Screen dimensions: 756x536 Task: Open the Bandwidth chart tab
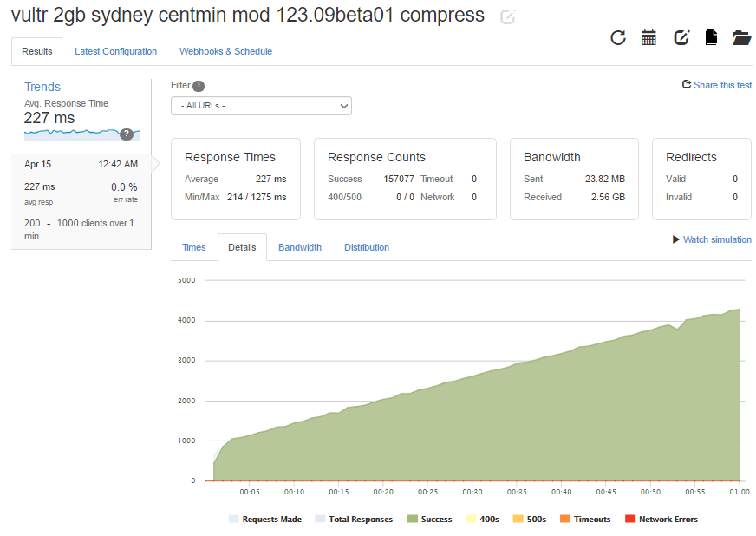(x=300, y=247)
